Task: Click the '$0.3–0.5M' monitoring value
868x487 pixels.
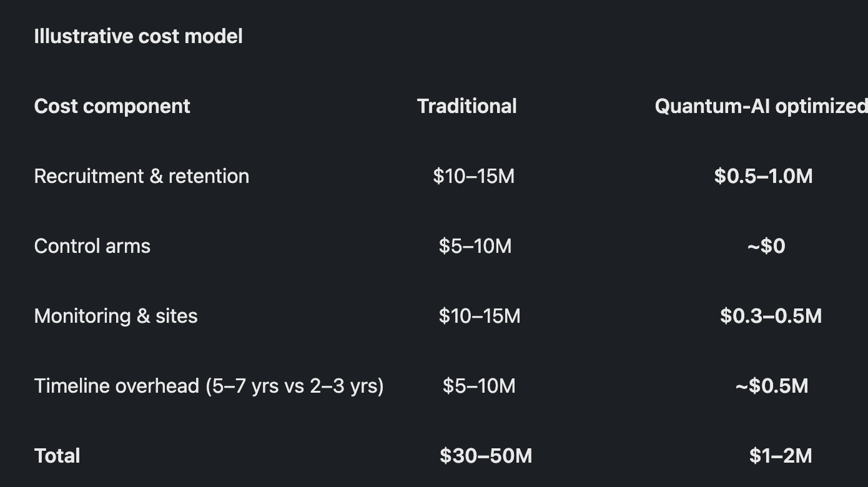Action: (771, 316)
